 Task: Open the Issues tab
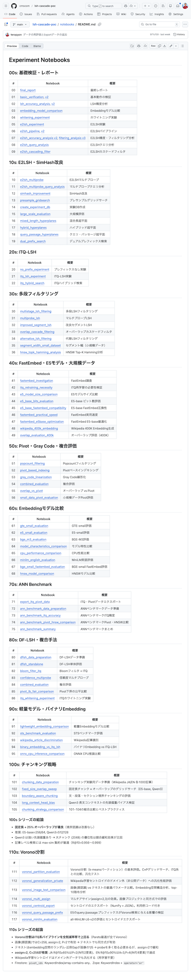26,14
